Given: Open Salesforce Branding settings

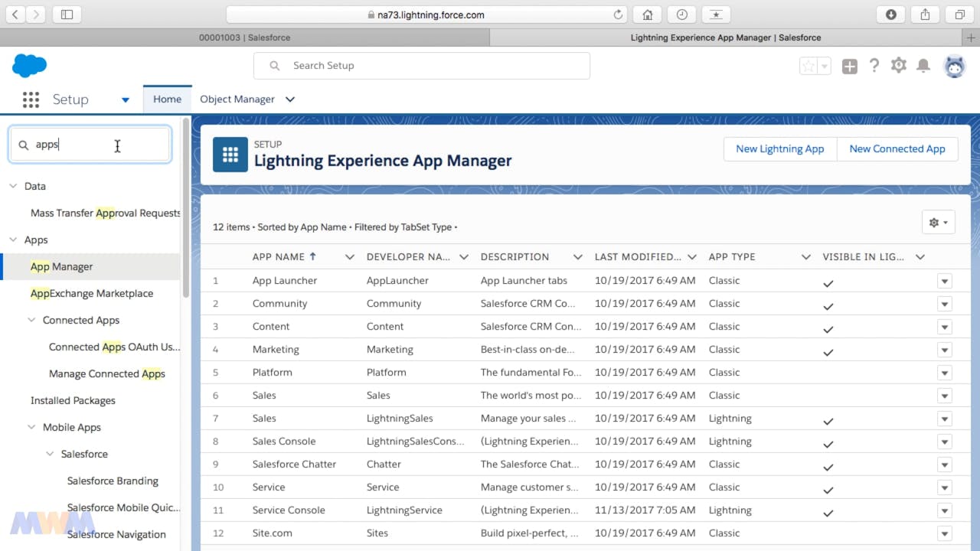Looking at the screenshot, I should (113, 481).
